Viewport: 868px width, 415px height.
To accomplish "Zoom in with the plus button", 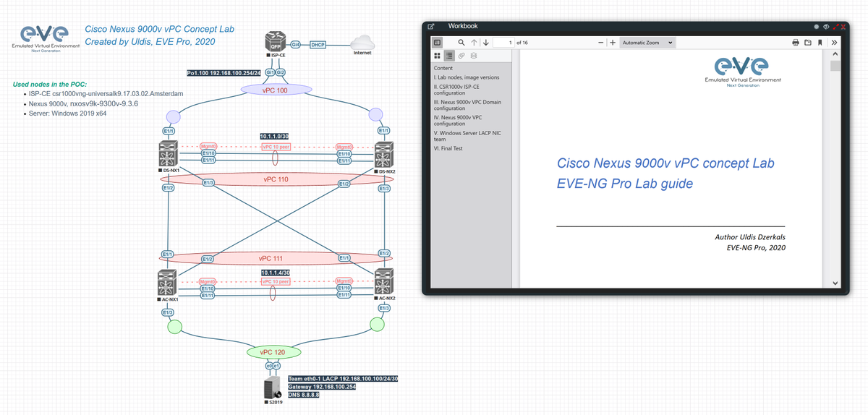I will [613, 43].
